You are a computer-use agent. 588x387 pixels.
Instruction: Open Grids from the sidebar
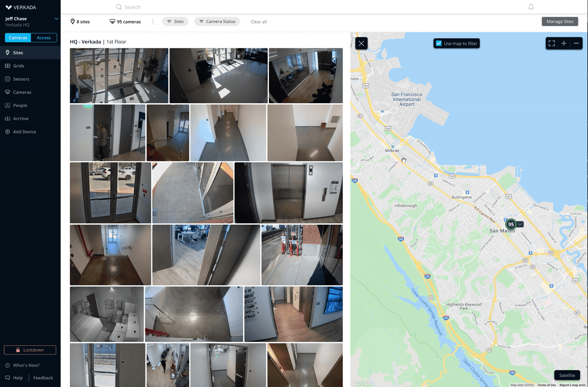click(x=19, y=66)
